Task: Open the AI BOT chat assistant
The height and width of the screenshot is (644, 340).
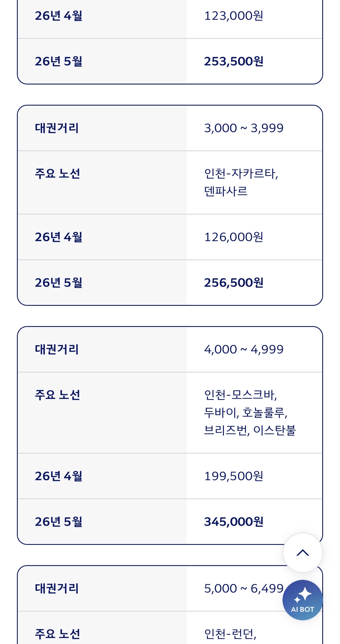Action: pos(303,600)
